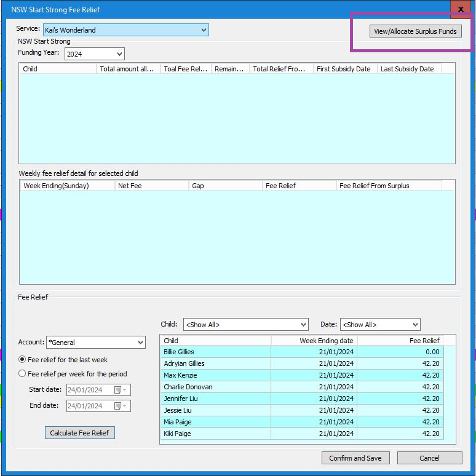Open the Account dropdown

coord(140,343)
